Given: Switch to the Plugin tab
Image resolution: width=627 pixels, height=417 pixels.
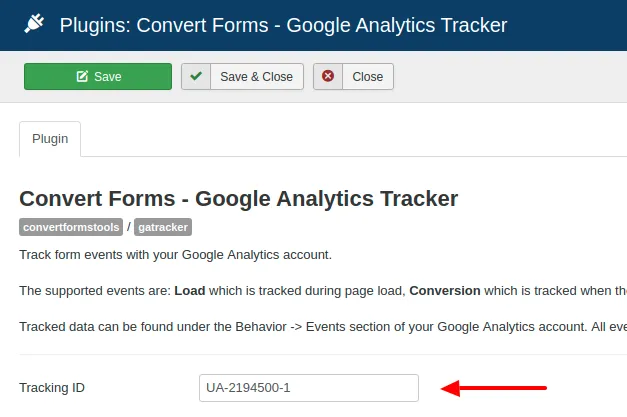Looking at the screenshot, I should (x=50, y=139).
